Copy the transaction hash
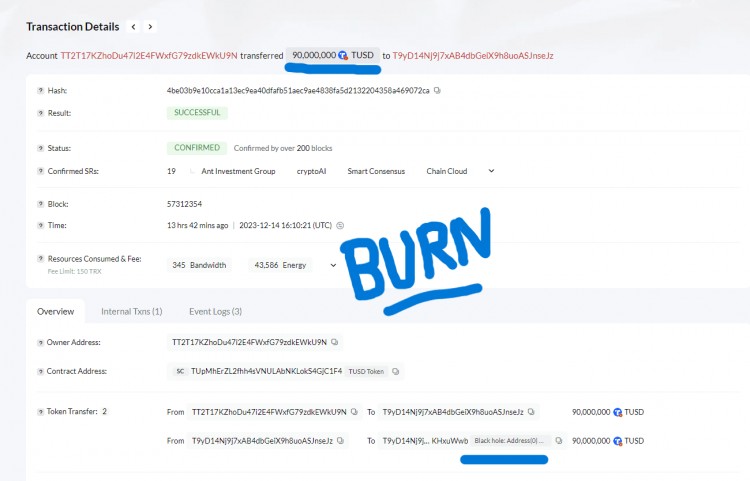The height and width of the screenshot is (481, 750). click(437, 90)
